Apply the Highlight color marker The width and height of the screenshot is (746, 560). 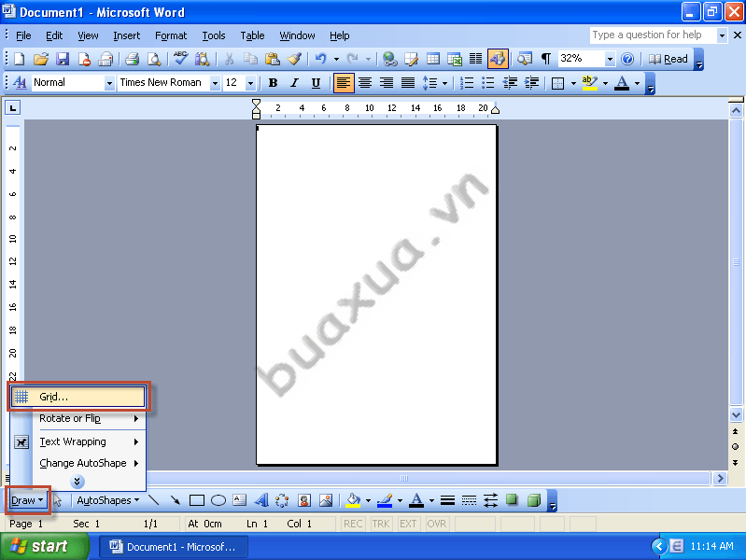[x=589, y=83]
